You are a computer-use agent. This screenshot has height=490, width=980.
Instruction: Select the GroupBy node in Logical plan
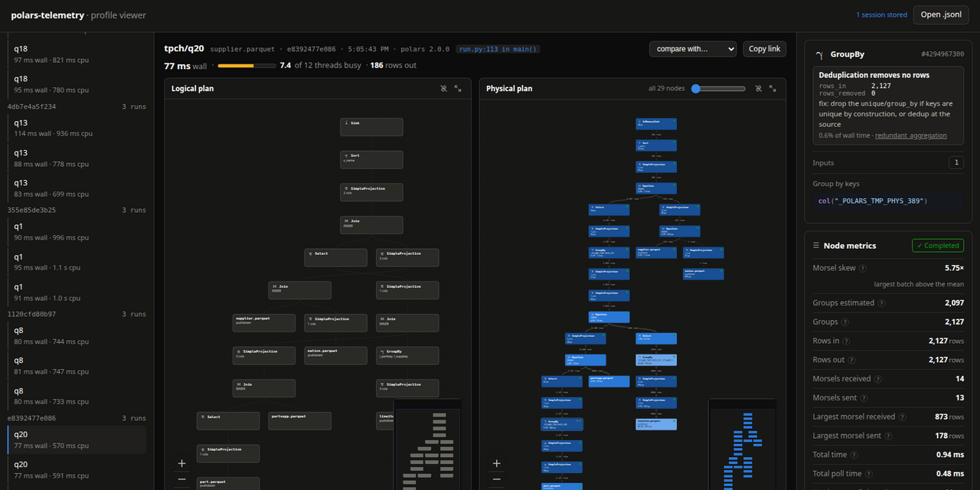pos(407,355)
